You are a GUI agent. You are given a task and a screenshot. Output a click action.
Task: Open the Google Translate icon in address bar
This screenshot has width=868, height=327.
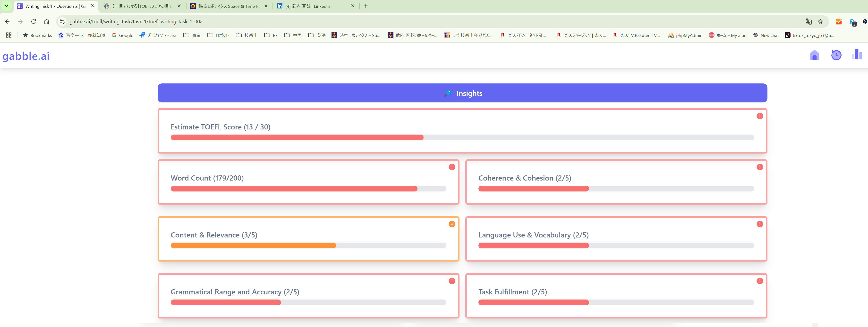[x=808, y=22]
